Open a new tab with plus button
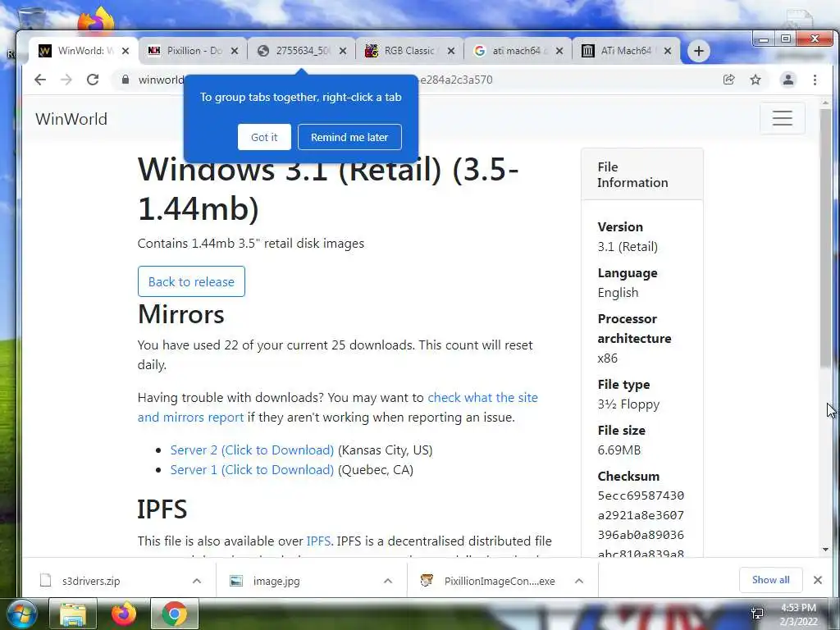 pos(699,51)
